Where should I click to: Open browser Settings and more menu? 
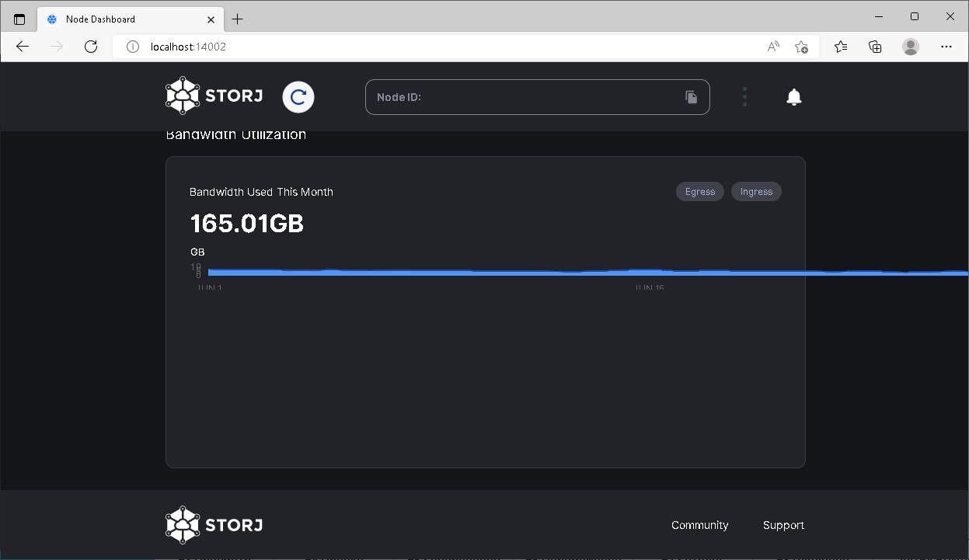(x=946, y=47)
